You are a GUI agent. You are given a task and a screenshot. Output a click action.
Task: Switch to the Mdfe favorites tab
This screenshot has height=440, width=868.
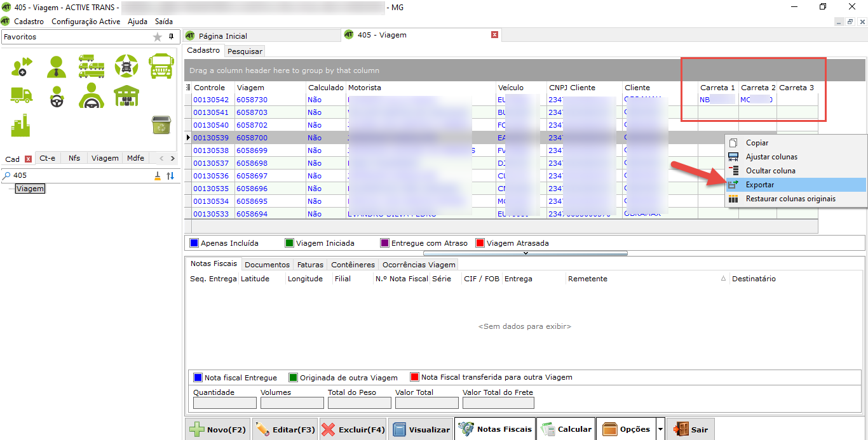135,158
